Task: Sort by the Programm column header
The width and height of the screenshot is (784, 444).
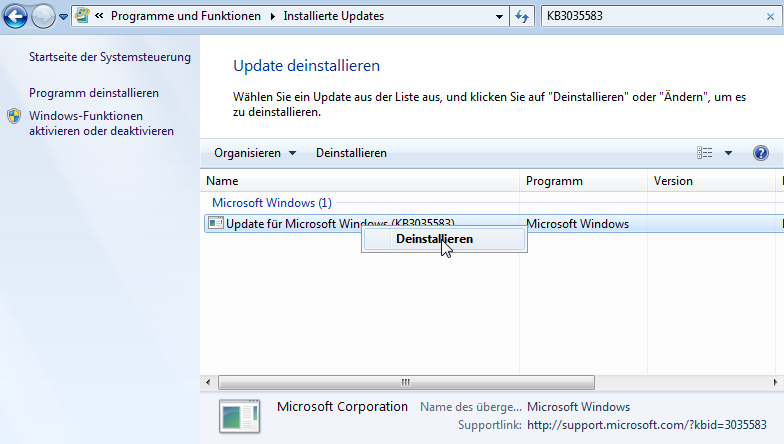Action: pos(584,181)
